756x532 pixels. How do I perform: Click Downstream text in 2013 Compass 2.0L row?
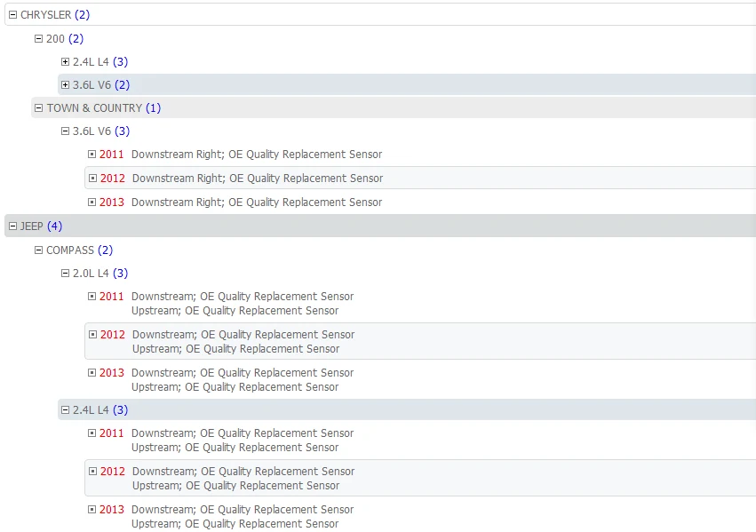point(243,372)
